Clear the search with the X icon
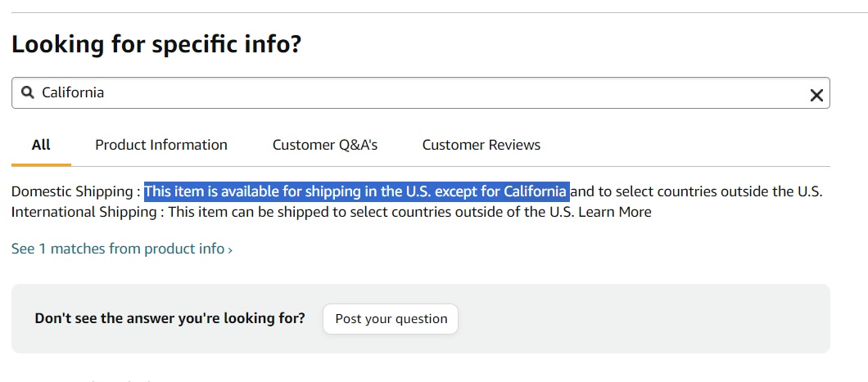 tap(816, 95)
